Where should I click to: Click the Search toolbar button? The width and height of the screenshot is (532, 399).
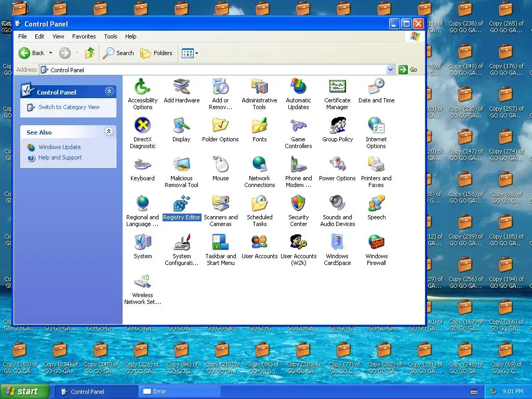(118, 53)
